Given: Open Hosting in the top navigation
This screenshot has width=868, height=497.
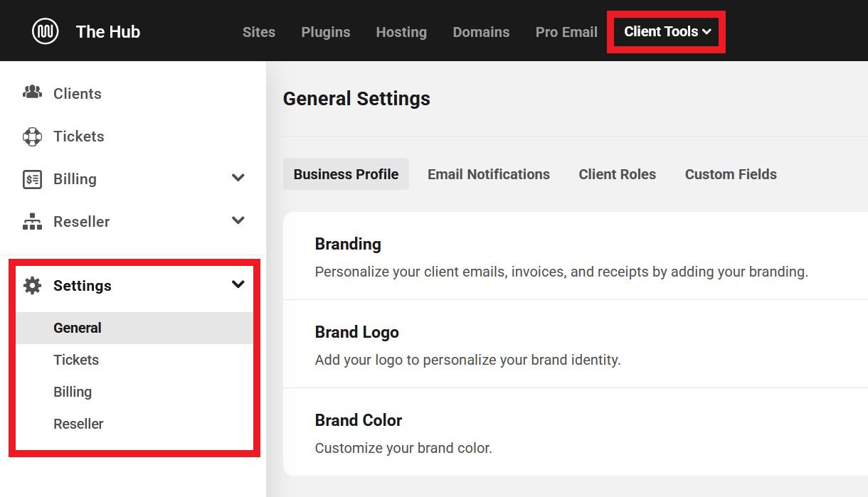Looking at the screenshot, I should (x=401, y=32).
